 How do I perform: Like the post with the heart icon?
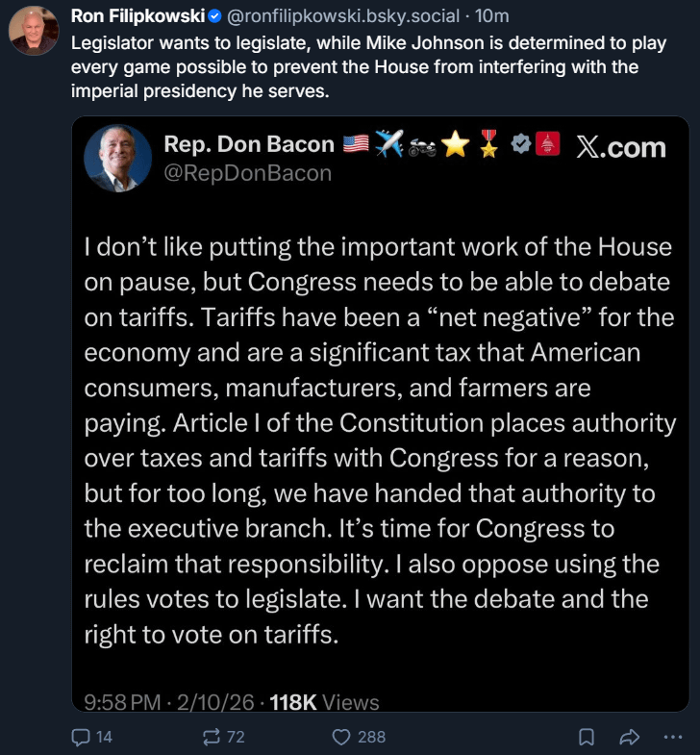[340, 737]
